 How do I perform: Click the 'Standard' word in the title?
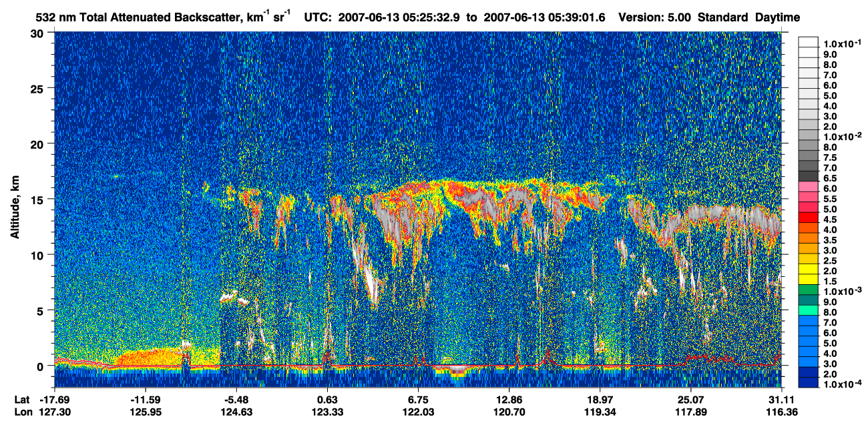click(724, 18)
